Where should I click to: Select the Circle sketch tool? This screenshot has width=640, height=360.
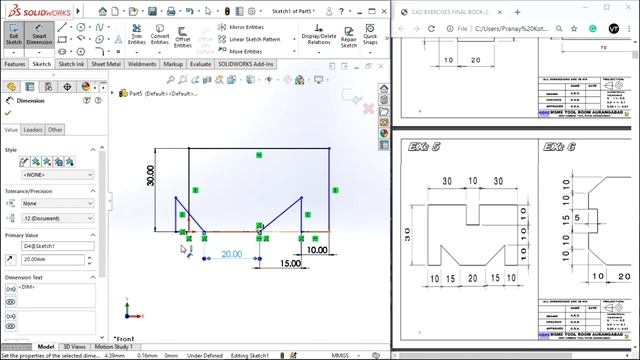[x=81, y=27]
